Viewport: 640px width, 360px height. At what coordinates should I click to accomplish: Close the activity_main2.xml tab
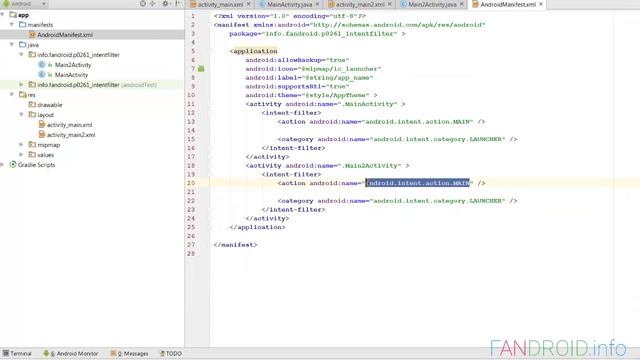coord(390,4)
